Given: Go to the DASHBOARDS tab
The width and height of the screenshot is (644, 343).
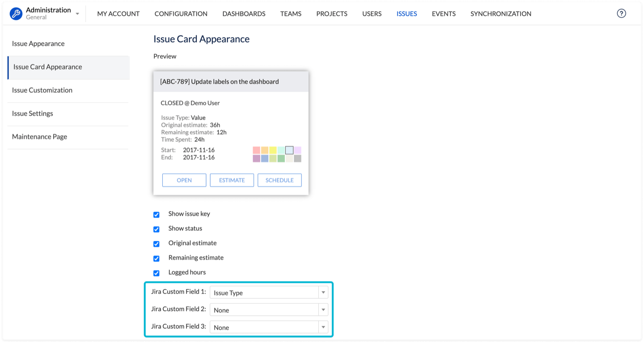Looking at the screenshot, I should tap(244, 14).
